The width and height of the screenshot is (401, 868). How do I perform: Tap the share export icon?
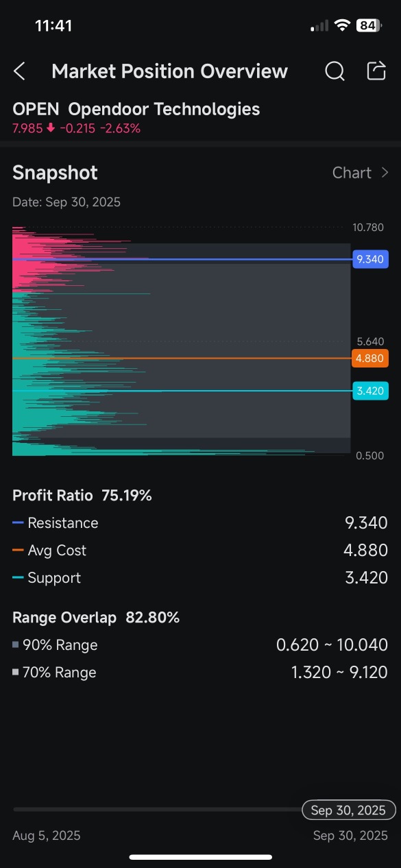click(376, 71)
